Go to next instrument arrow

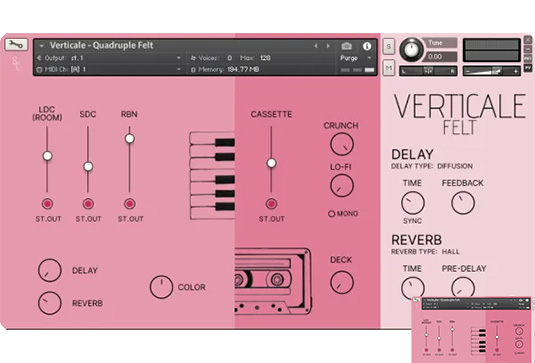click(x=328, y=46)
